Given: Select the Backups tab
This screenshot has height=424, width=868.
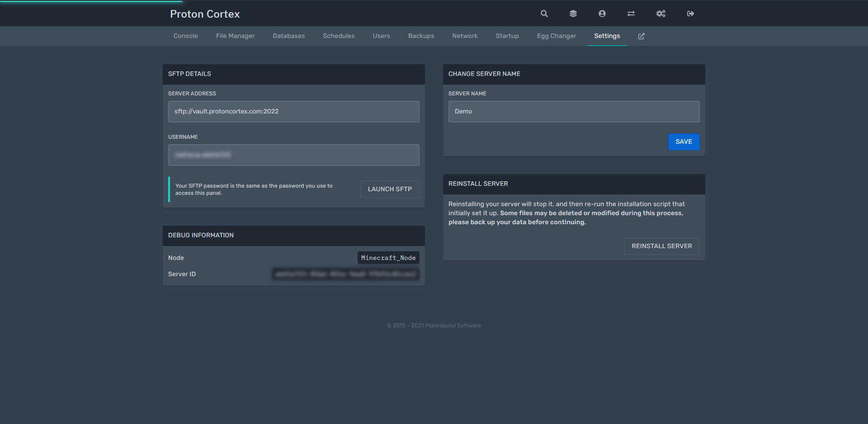Looking at the screenshot, I should pos(421,36).
